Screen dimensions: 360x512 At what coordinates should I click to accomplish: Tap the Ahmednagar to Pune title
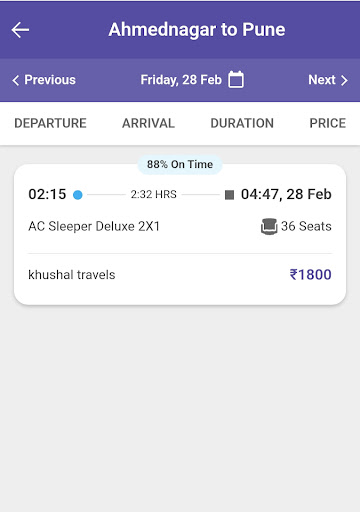[197, 30]
